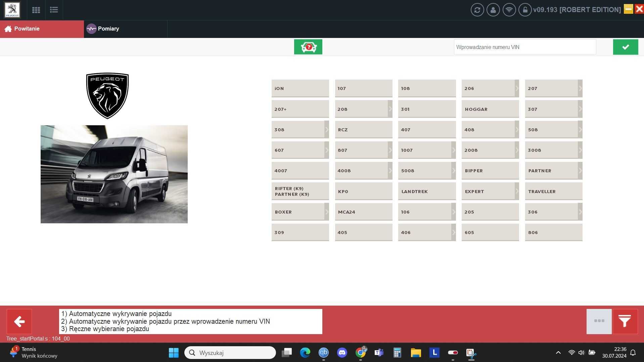Viewport: 644px width, 362px height.
Task: Select the 407 model
Action: pos(427,129)
